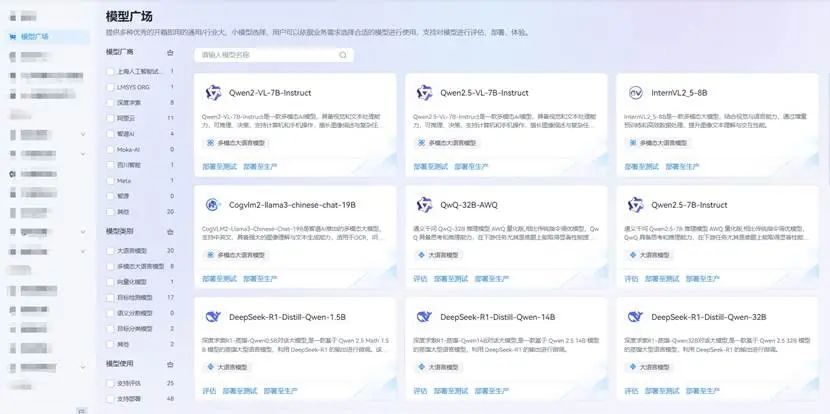Check the Moka-AI vendor filter
This screenshot has width=830, height=414.
110,149
